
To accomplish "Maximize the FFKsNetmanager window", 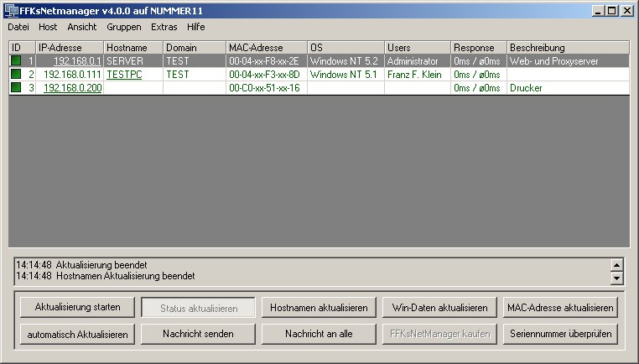I will click(x=611, y=11).
